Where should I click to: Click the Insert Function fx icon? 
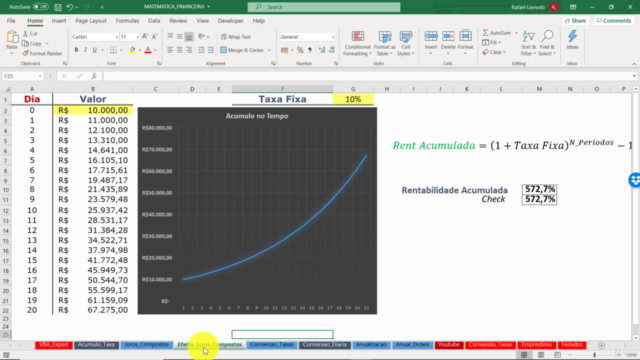tap(94, 76)
